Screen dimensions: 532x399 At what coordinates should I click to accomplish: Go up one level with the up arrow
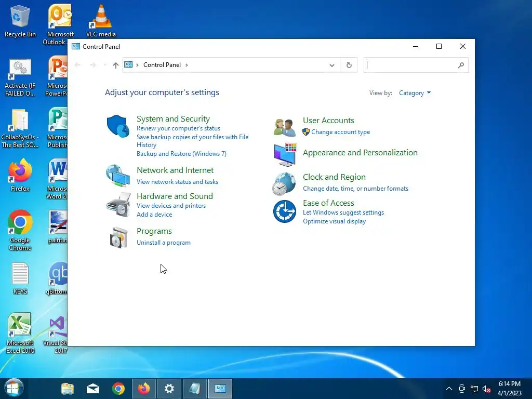point(116,65)
